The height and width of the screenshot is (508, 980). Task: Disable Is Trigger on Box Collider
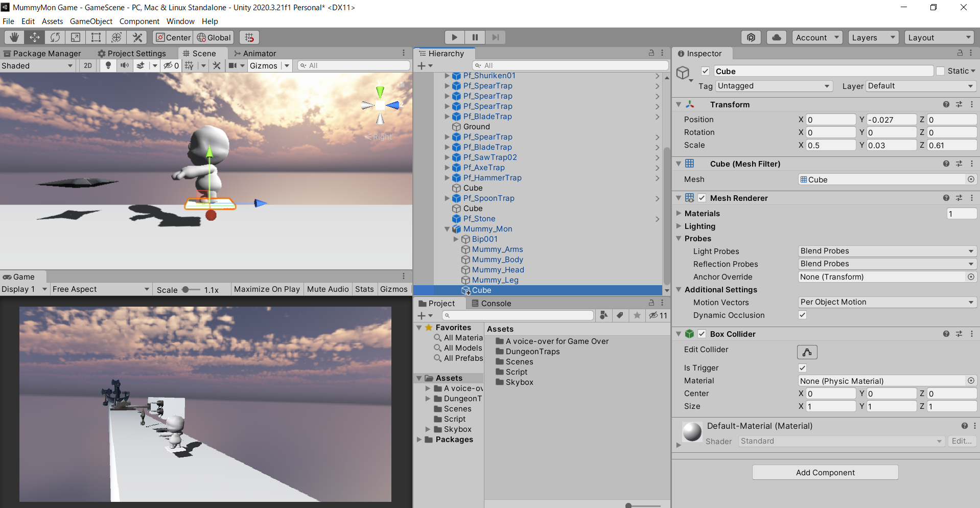[802, 367]
